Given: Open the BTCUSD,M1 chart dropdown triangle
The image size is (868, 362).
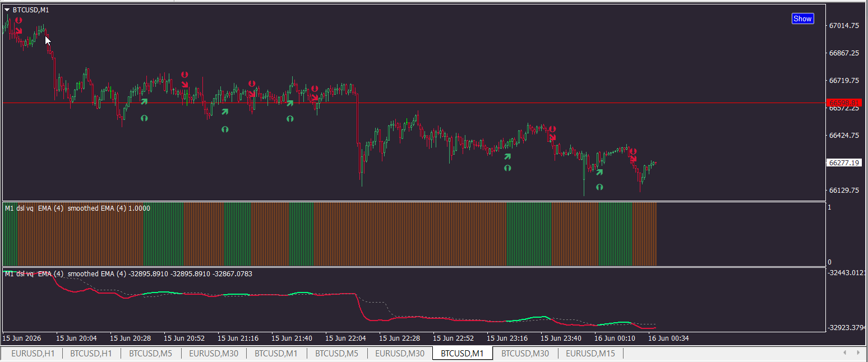Looking at the screenshot, I should point(7,10).
